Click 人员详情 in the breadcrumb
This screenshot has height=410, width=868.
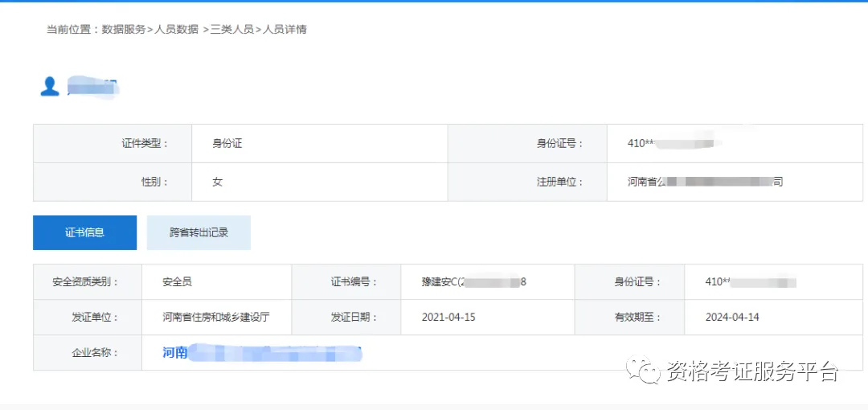pyautogui.click(x=285, y=30)
